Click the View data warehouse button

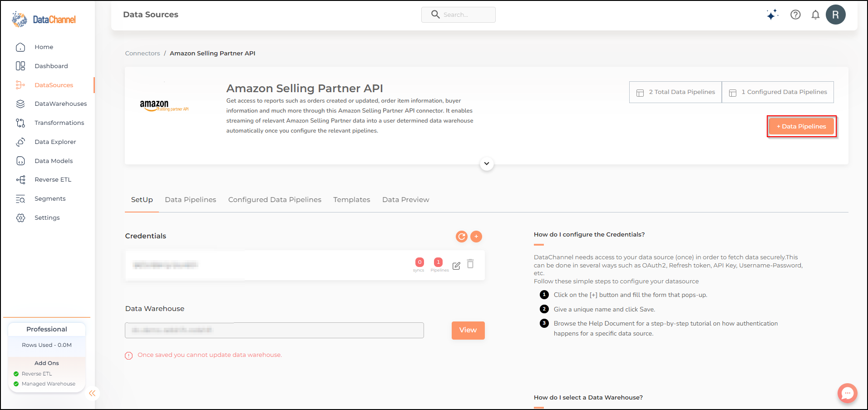(468, 331)
